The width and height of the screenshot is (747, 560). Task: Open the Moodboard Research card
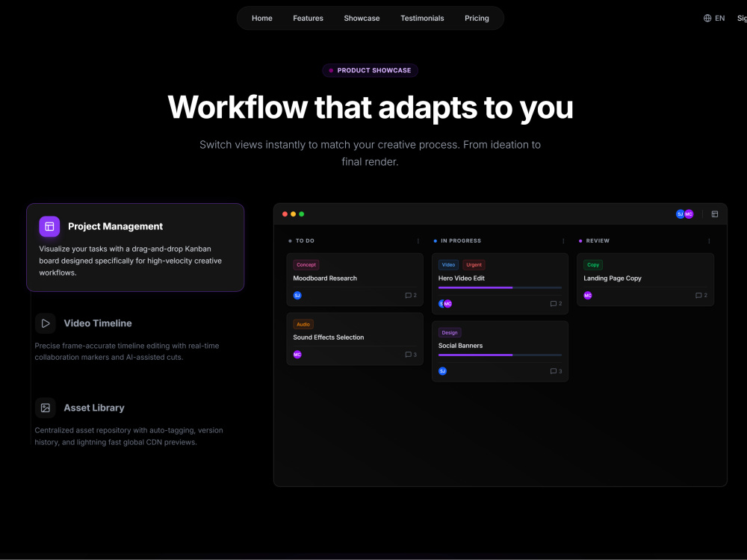(x=355, y=279)
